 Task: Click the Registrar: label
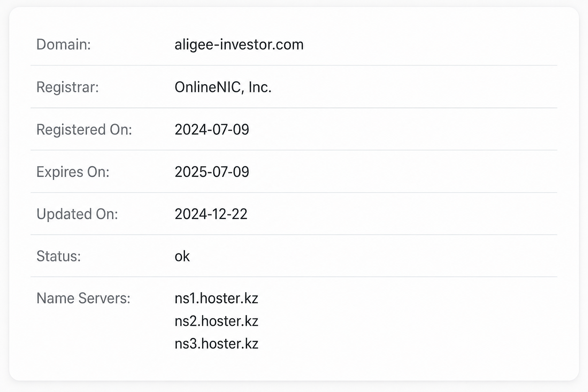pyautogui.click(x=67, y=87)
